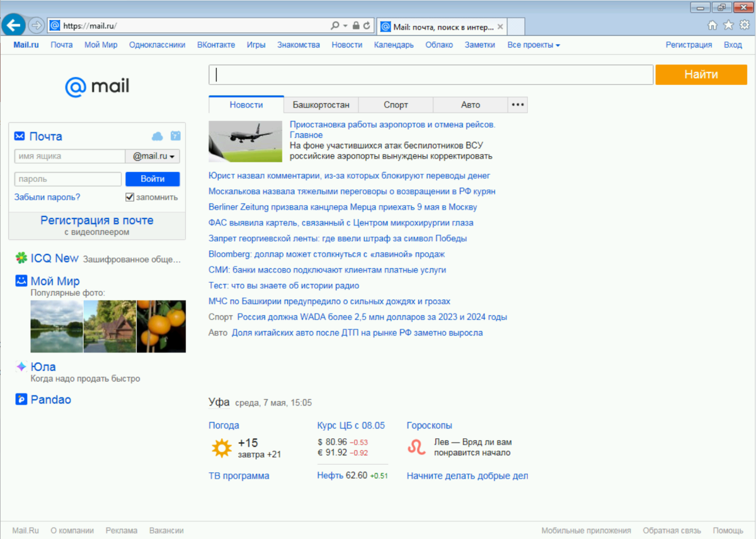Click the Юла star icon
The image size is (756, 539).
click(21, 366)
